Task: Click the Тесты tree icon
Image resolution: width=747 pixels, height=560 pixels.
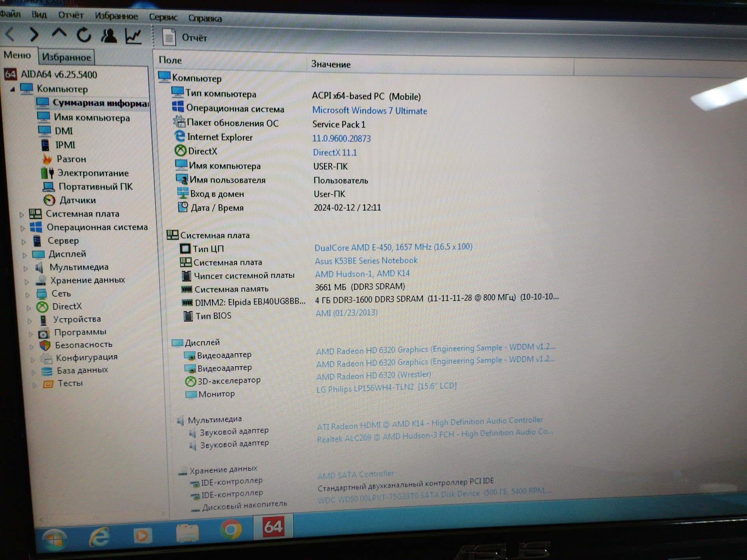Action: point(48,384)
